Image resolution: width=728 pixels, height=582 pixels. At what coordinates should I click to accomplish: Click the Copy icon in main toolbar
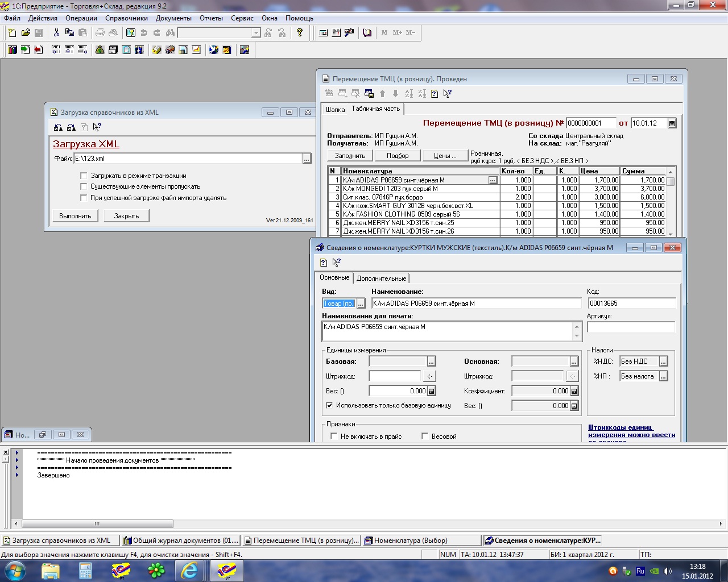pyautogui.click(x=69, y=33)
